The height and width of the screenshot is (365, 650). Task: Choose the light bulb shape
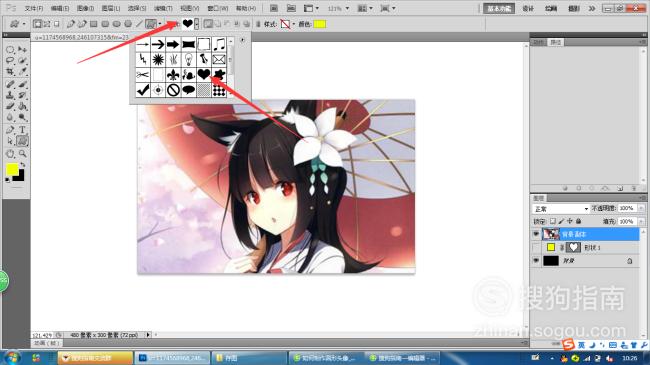[x=189, y=59]
